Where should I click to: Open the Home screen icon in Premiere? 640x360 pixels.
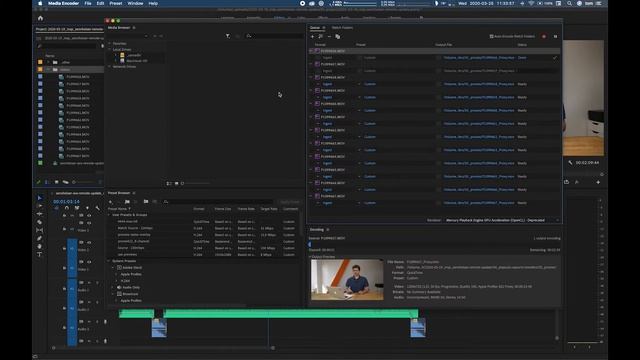(x=40, y=18)
